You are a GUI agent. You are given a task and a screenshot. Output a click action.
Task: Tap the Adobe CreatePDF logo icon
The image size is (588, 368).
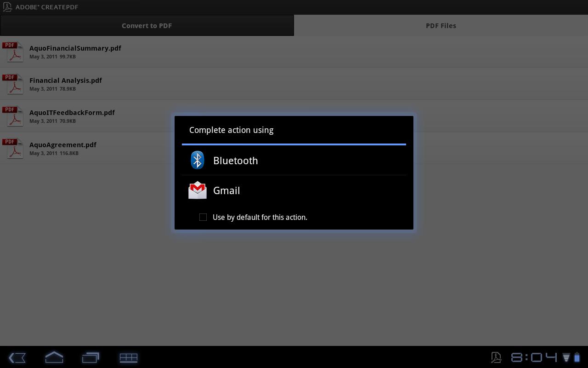(x=7, y=7)
